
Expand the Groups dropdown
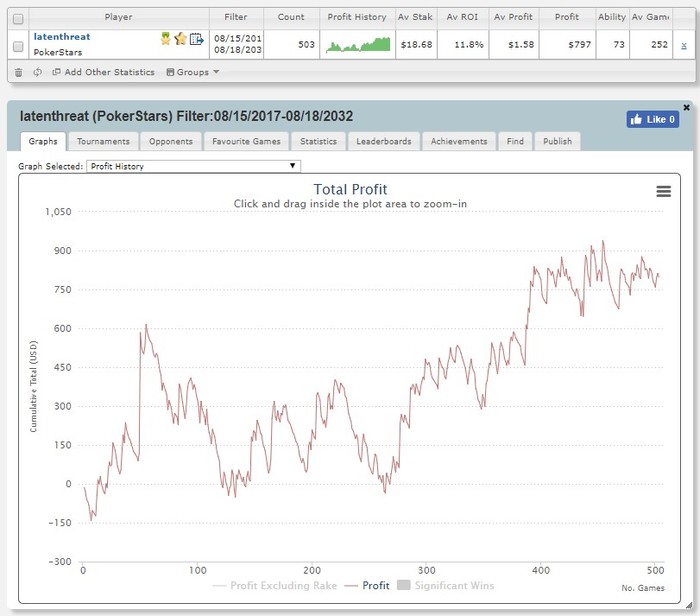[x=192, y=72]
